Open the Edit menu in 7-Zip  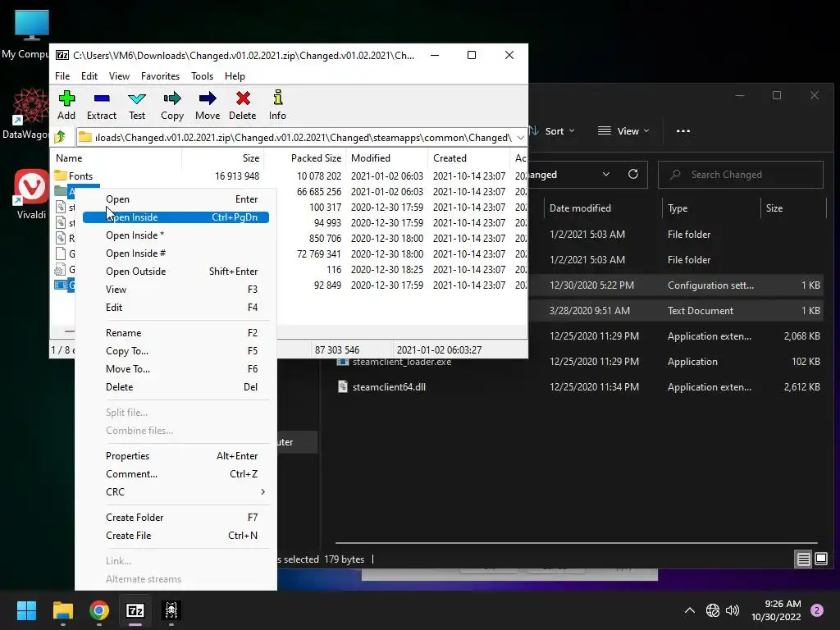point(89,76)
